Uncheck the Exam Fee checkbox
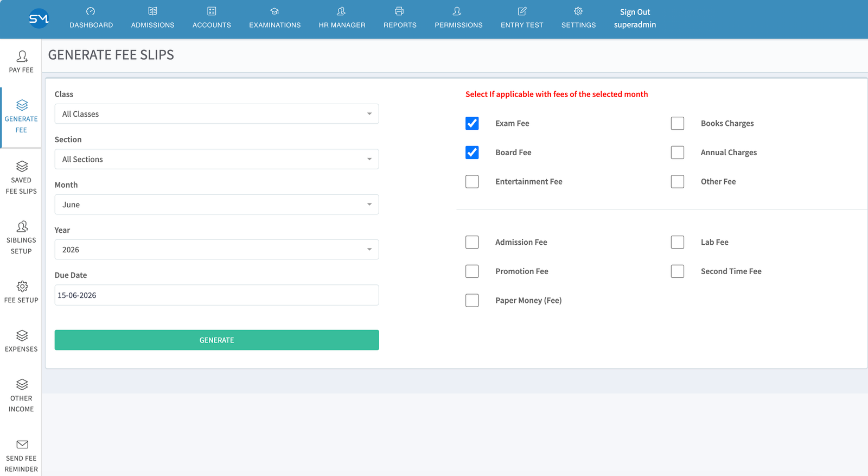This screenshot has height=476, width=868. (472, 123)
